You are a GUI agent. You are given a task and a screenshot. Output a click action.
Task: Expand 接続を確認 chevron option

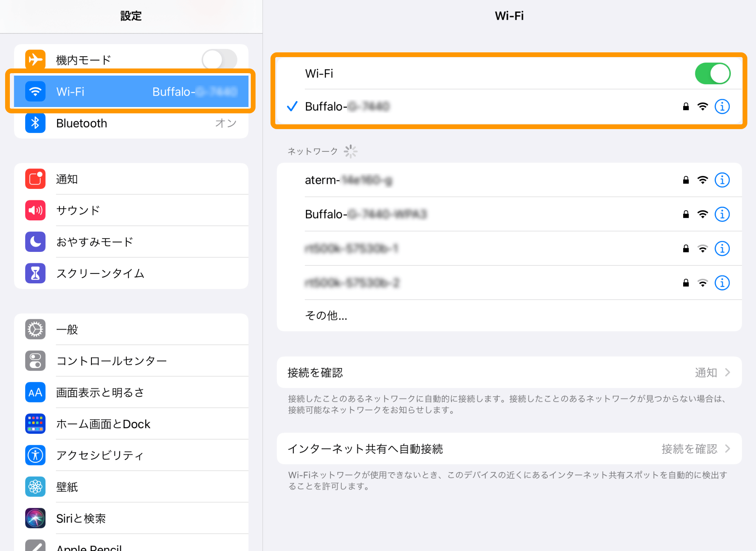pos(727,372)
